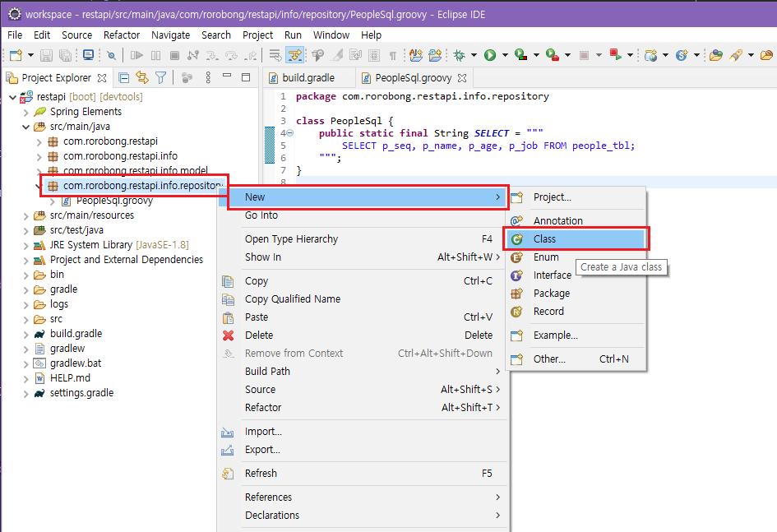Click the Debug bug icon
777x532 pixels.
pyautogui.click(x=460, y=55)
